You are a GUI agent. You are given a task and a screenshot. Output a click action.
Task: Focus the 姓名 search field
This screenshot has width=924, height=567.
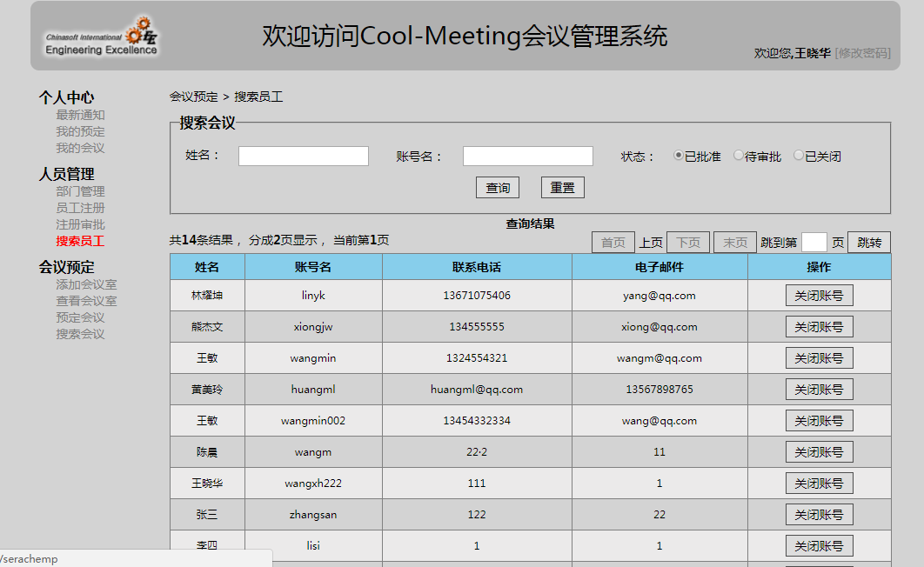pos(304,156)
